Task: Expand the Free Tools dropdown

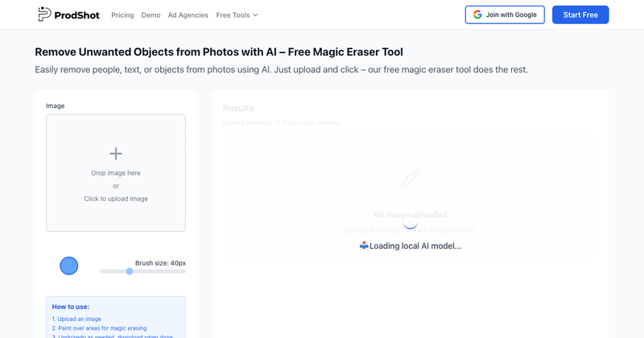Action: coord(237,15)
